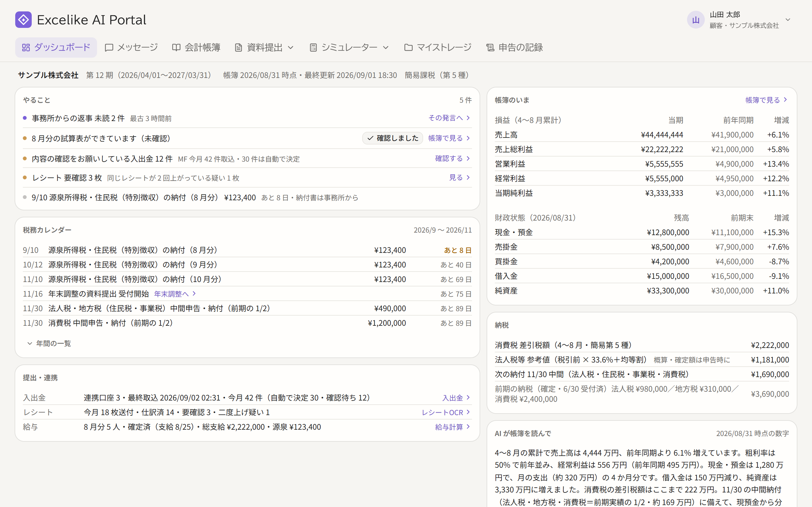Click the 会計帳簿 book icon
Image resolution: width=812 pixels, height=507 pixels.
coord(176,48)
